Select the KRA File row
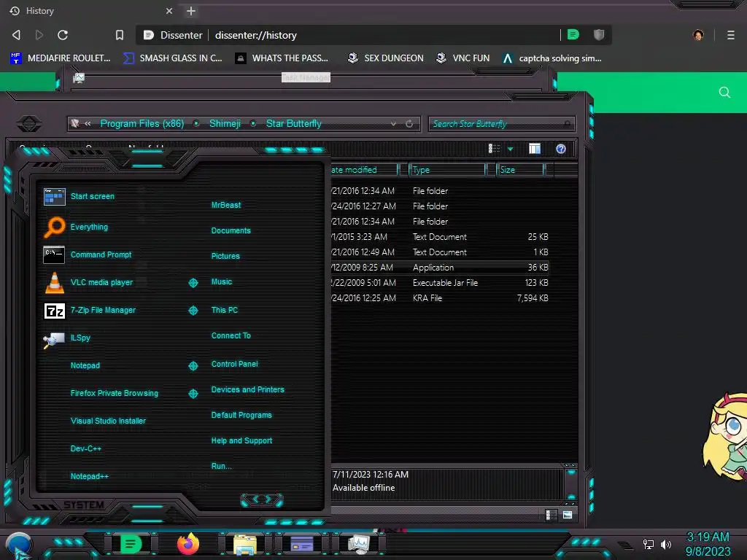Viewport: 747px width, 560px height. 440,298
